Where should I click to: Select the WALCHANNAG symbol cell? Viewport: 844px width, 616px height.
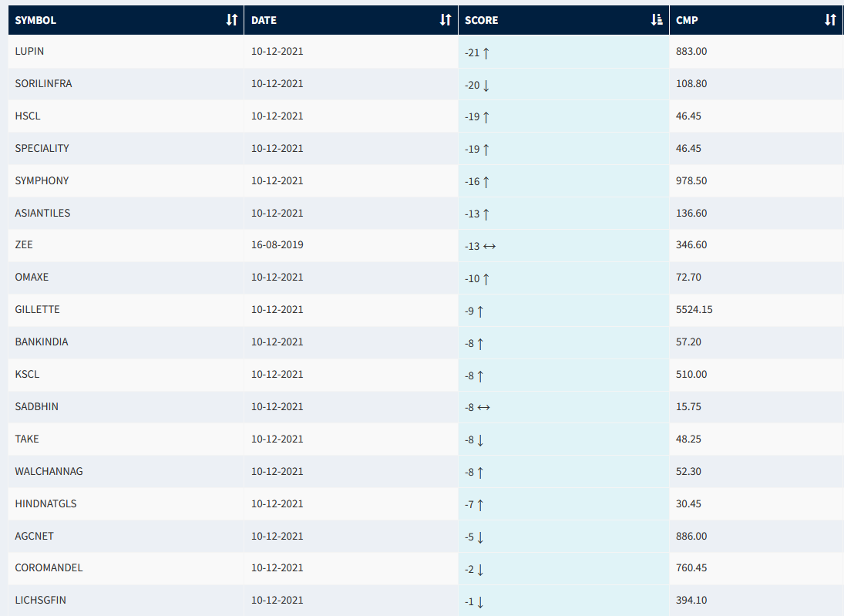click(126, 471)
